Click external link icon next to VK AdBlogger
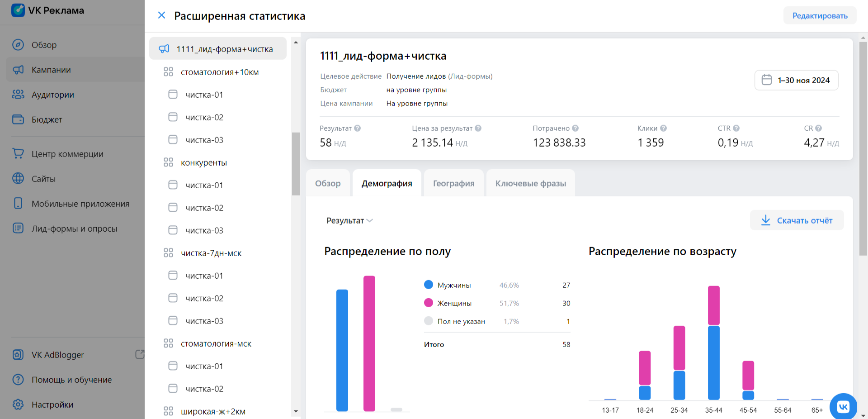The width and height of the screenshot is (868, 419). coord(140,354)
